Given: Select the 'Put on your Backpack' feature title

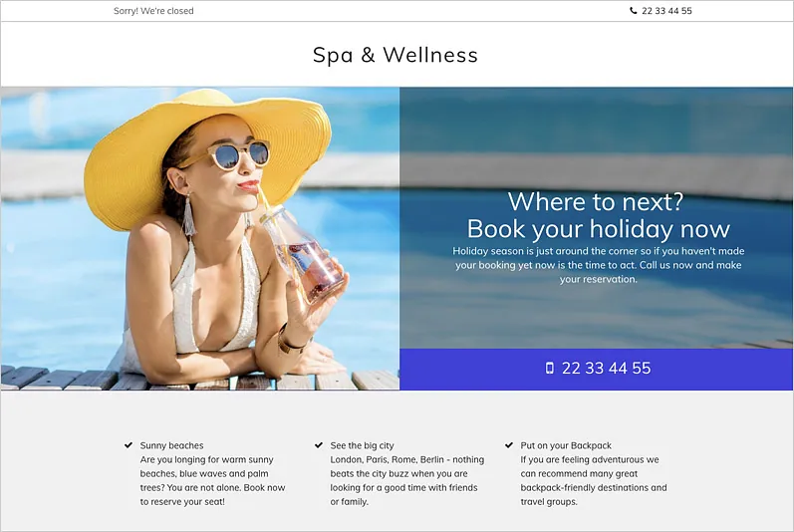Looking at the screenshot, I should [x=566, y=445].
